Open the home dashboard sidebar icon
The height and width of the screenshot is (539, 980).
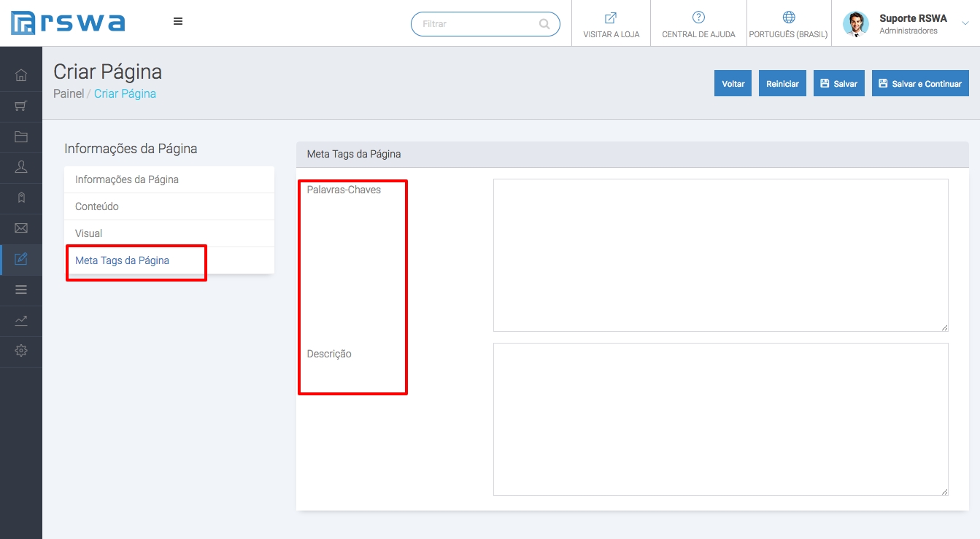(21, 75)
